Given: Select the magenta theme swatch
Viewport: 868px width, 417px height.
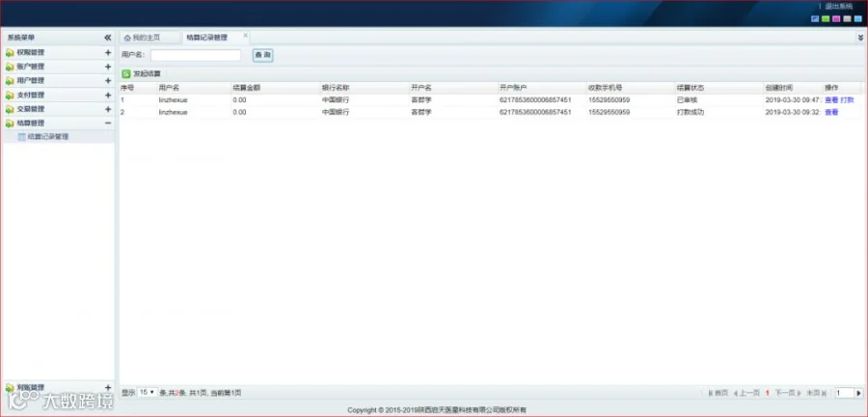Looking at the screenshot, I should 836,19.
